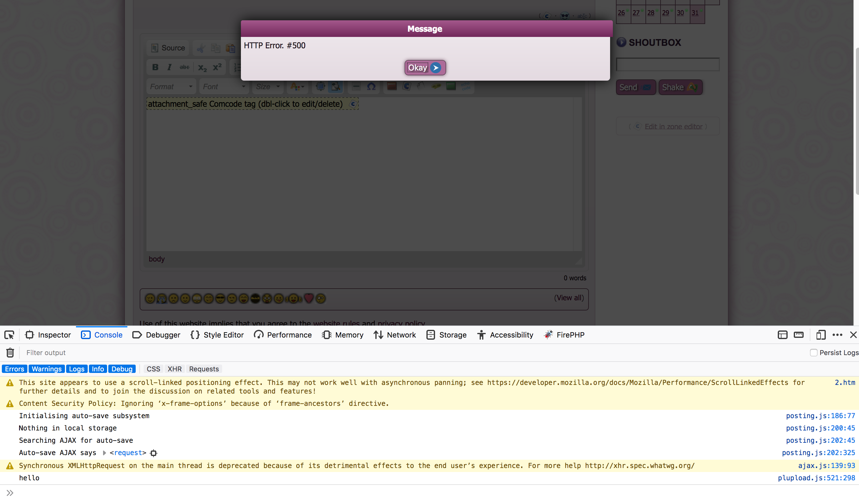Switch to the Network tab

click(x=395, y=335)
